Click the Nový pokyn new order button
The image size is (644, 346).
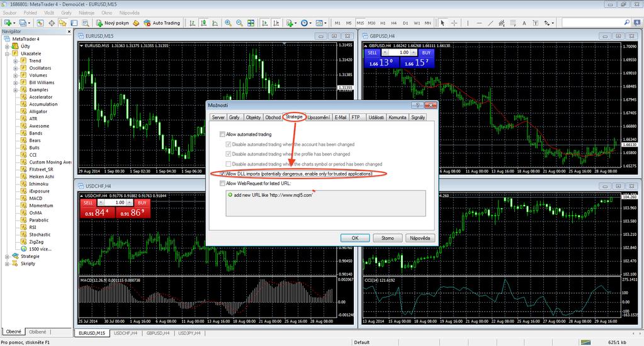[x=113, y=23]
